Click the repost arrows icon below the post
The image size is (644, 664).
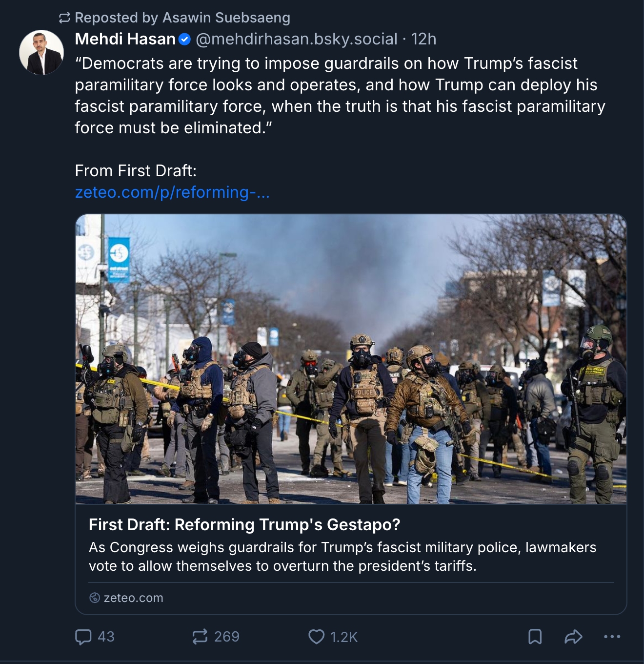[200, 637]
